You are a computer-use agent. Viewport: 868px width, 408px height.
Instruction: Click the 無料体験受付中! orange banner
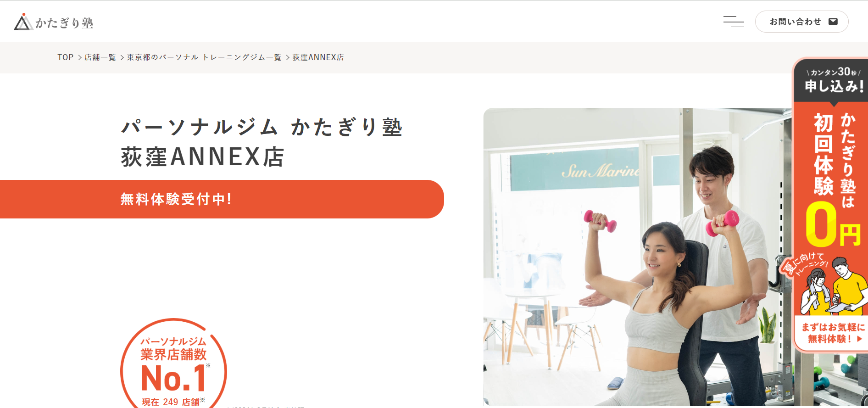coord(222,199)
